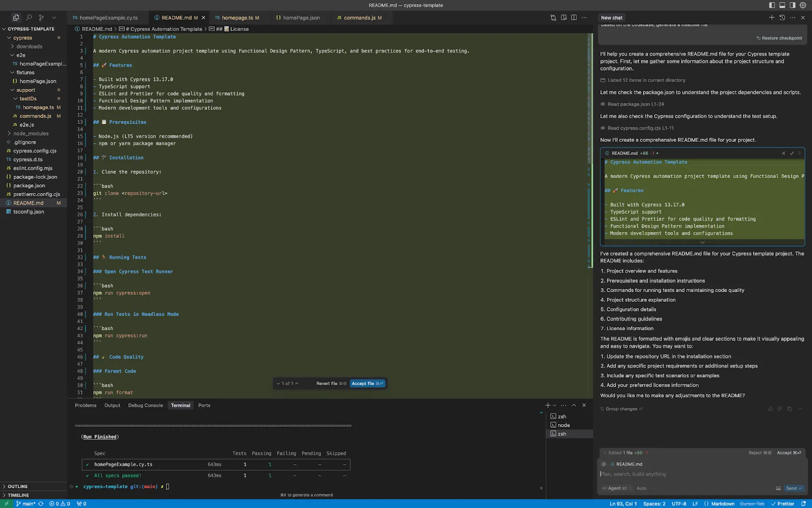Open editor more actions ellipsis

tap(584, 18)
